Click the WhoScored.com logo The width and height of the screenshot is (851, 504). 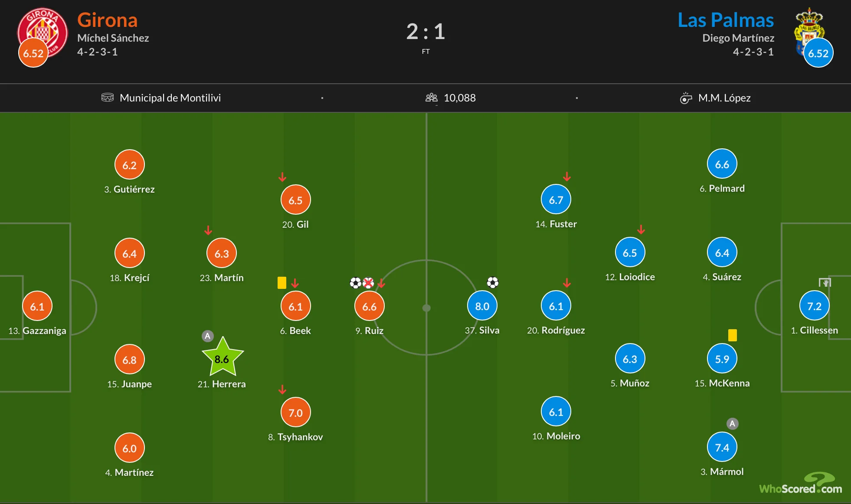(x=801, y=484)
